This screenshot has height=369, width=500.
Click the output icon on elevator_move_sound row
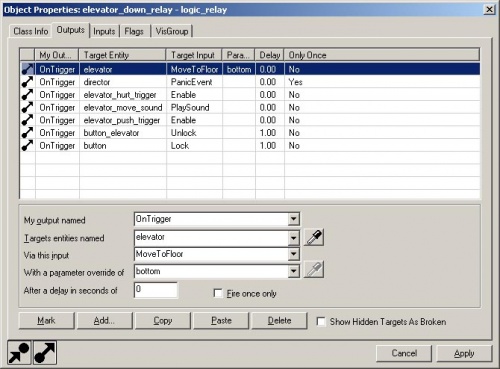coord(27,107)
